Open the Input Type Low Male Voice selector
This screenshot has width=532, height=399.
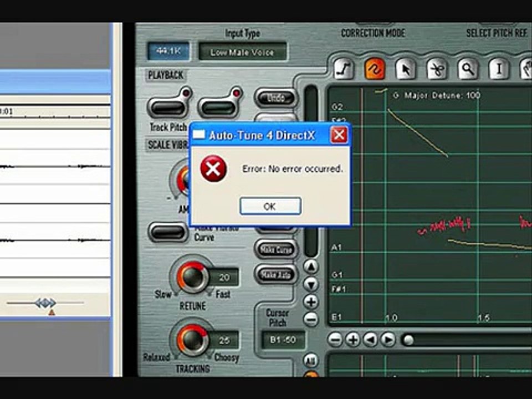(x=242, y=52)
